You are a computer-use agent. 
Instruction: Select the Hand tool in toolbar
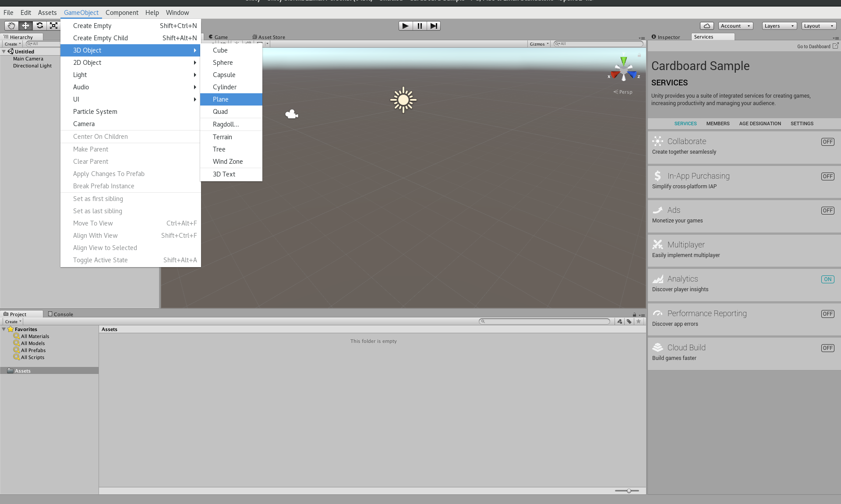coord(11,26)
